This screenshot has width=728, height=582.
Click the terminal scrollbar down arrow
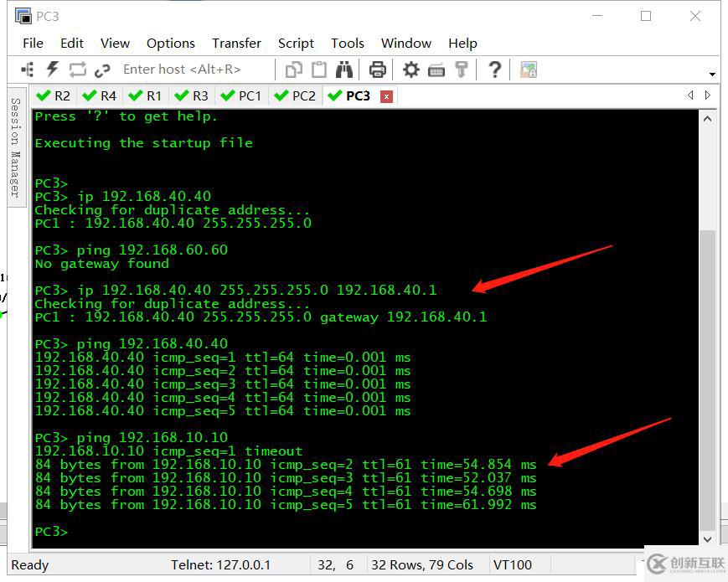(x=708, y=538)
